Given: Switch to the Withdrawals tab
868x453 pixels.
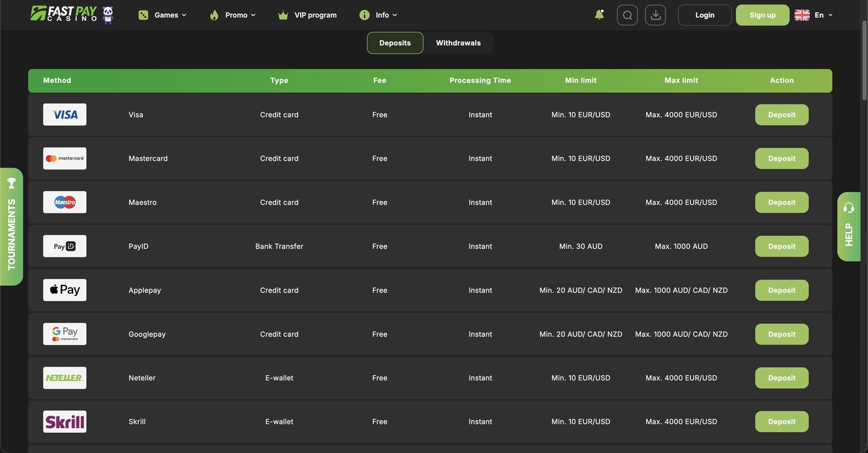Looking at the screenshot, I should coord(458,43).
